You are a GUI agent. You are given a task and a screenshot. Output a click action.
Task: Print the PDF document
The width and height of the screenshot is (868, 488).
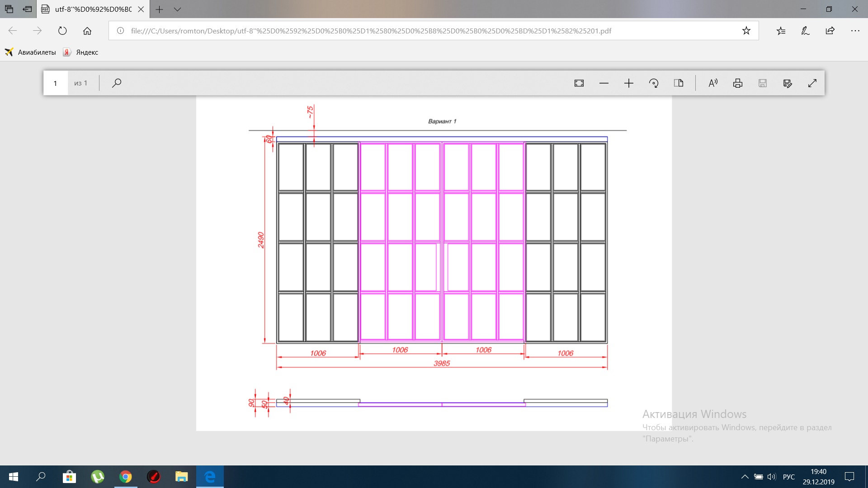coord(738,83)
